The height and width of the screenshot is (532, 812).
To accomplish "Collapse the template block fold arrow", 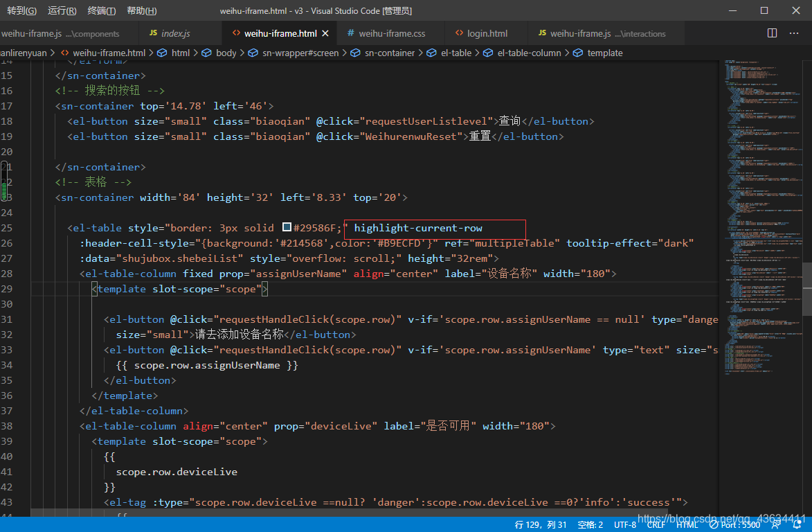I will pyautogui.click(x=39, y=289).
